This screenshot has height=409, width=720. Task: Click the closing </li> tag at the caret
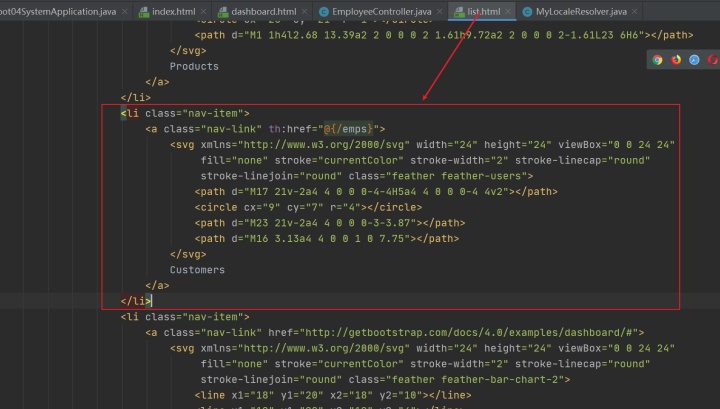click(x=136, y=301)
